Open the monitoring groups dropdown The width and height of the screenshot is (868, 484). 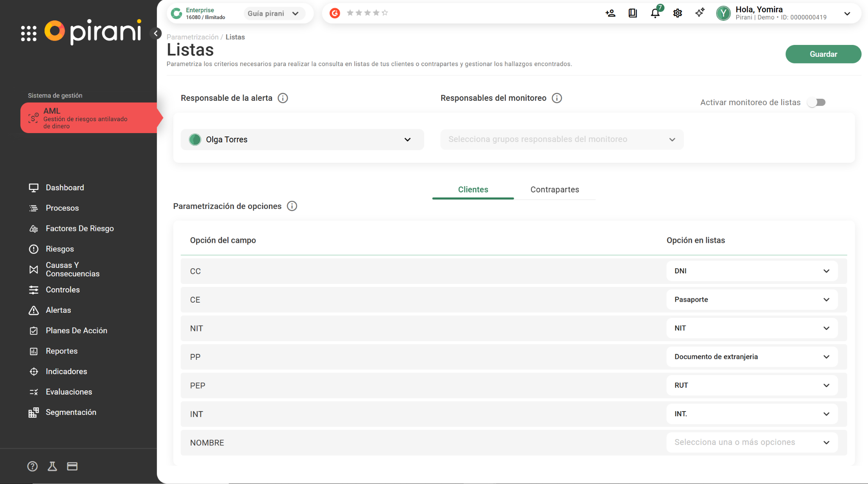[x=562, y=139]
